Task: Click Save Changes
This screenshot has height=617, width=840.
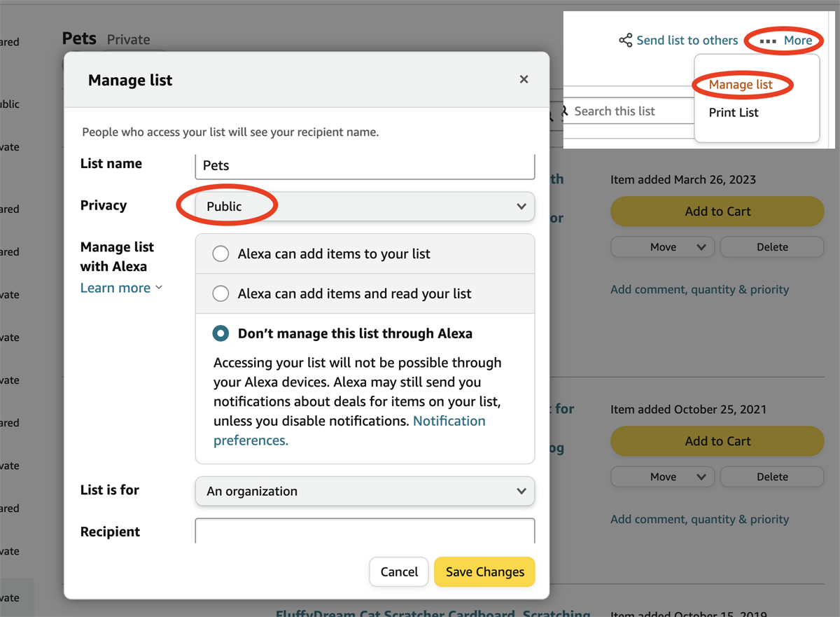Action: click(x=484, y=571)
